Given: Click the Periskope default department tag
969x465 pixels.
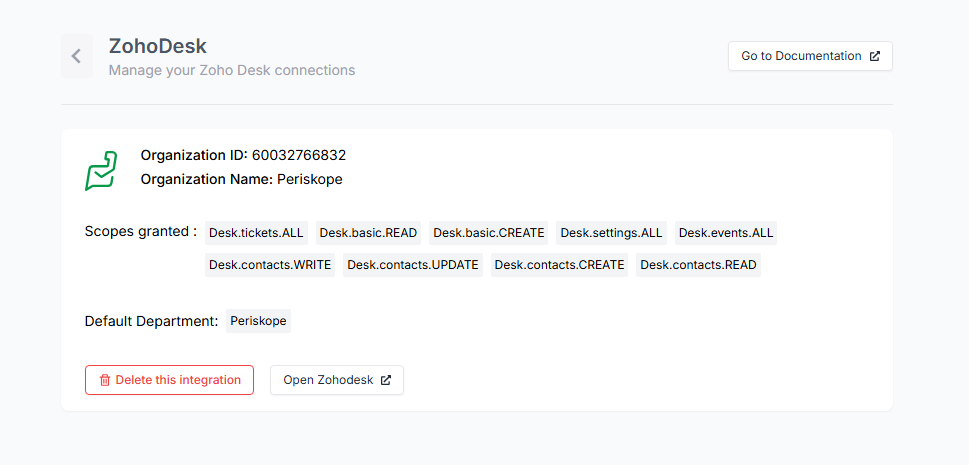Looking at the screenshot, I should [x=258, y=321].
